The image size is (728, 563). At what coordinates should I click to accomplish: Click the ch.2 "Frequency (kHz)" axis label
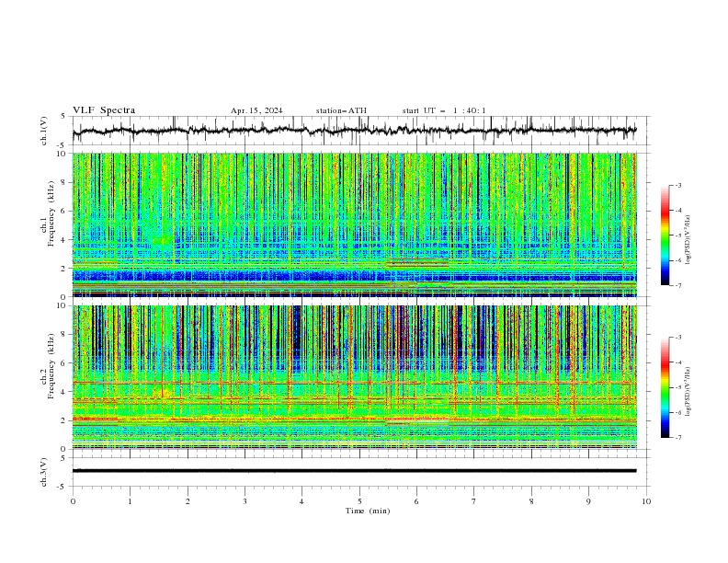(x=51, y=366)
